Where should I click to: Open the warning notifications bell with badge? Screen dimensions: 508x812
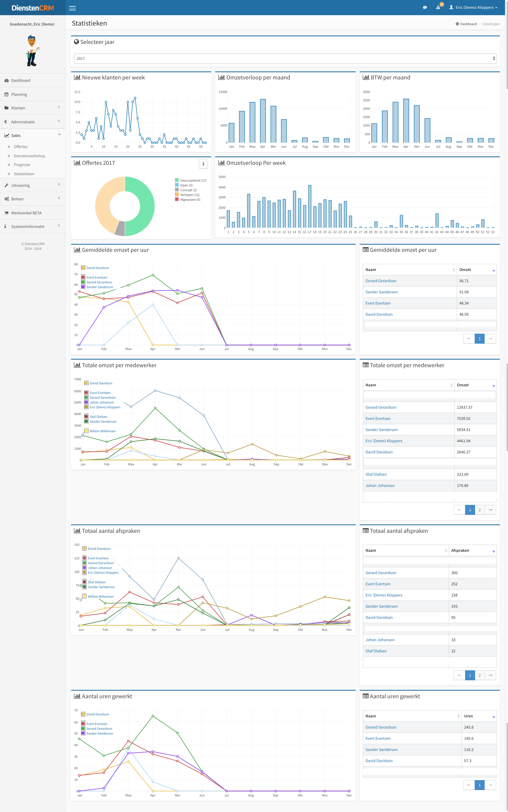(x=438, y=7)
